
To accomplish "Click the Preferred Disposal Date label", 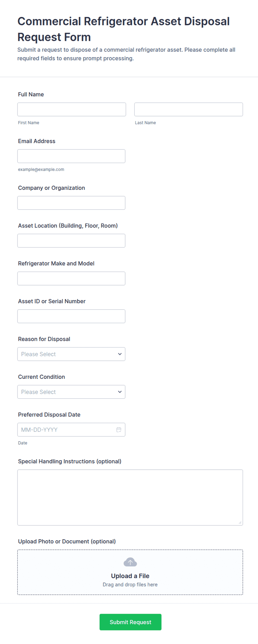I will point(49,415).
